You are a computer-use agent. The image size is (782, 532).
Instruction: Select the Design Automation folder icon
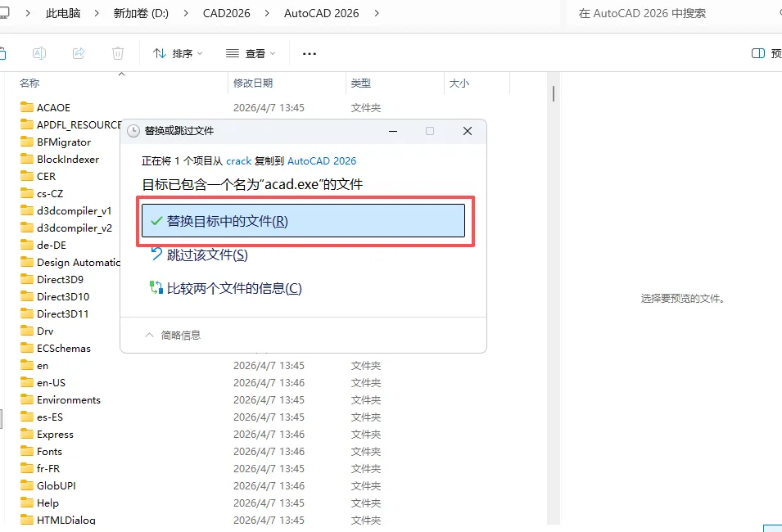[27, 262]
